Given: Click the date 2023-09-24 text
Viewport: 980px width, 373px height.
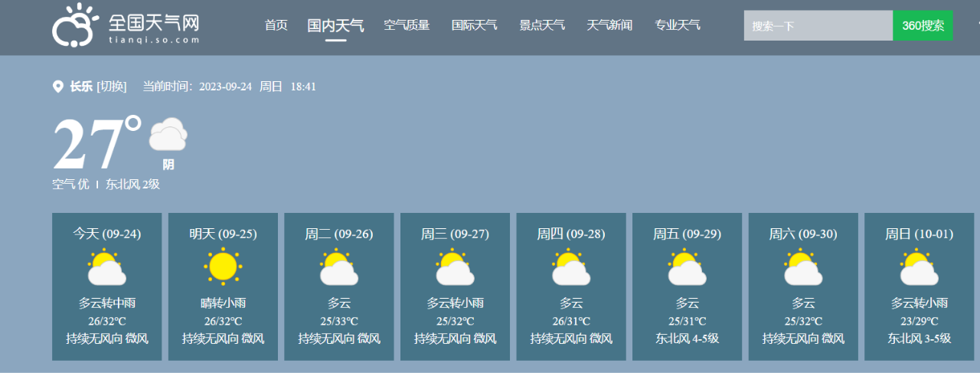Looking at the screenshot, I should click(226, 87).
